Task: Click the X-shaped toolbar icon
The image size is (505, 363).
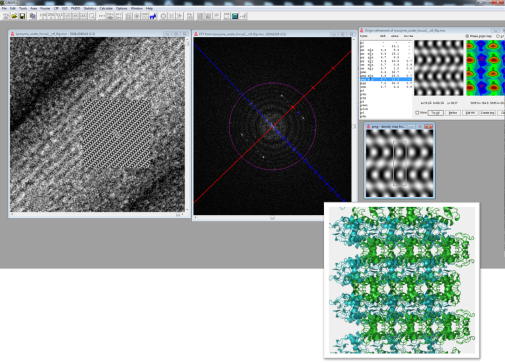Action: coord(171,16)
